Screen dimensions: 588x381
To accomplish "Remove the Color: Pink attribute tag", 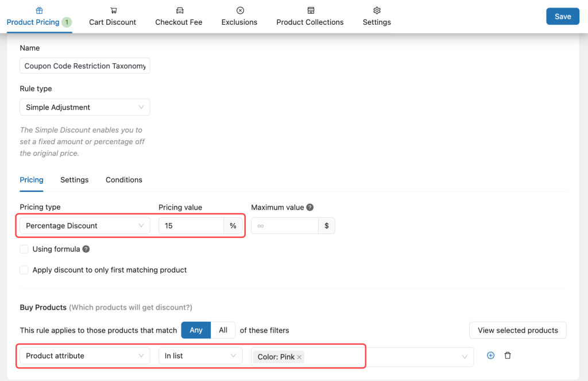I will 299,356.
